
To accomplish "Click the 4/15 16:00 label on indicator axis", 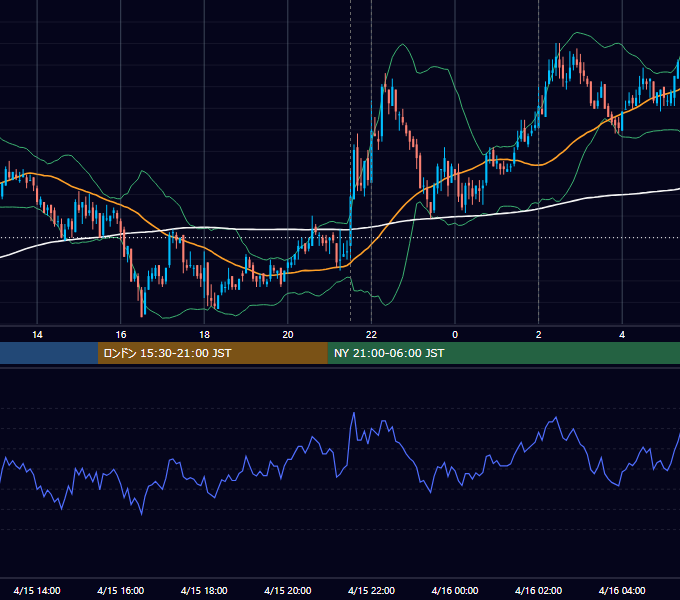I will 121,590.
